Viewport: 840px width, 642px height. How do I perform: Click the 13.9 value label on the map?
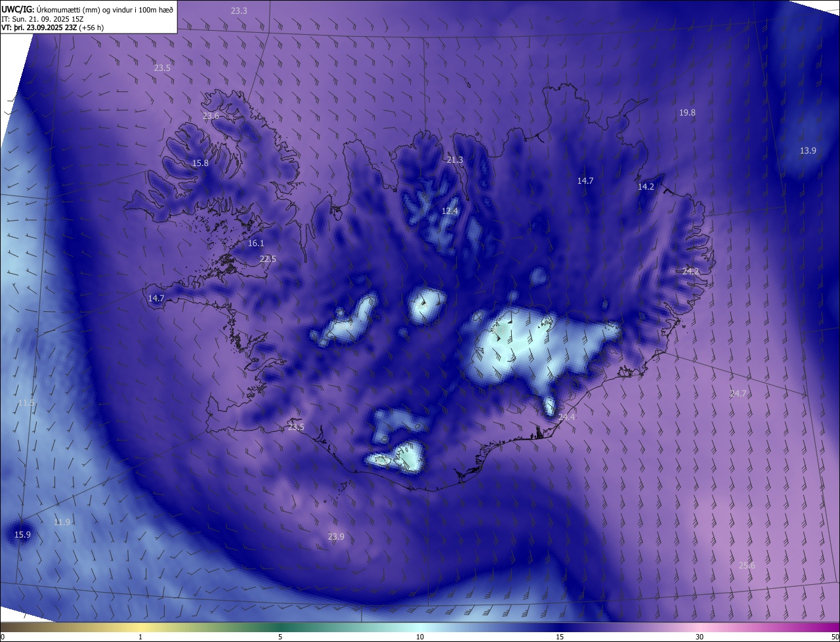click(808, 151)
